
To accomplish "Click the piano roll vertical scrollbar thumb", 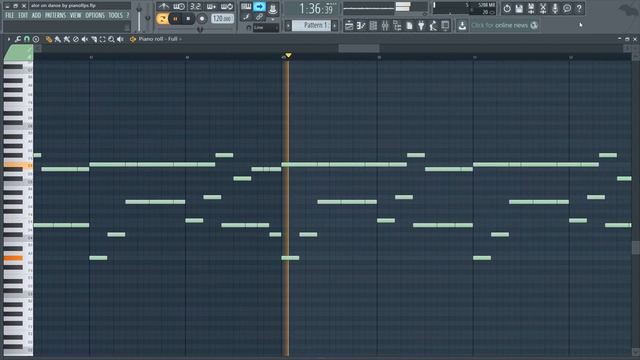I will tap(636, 247).
